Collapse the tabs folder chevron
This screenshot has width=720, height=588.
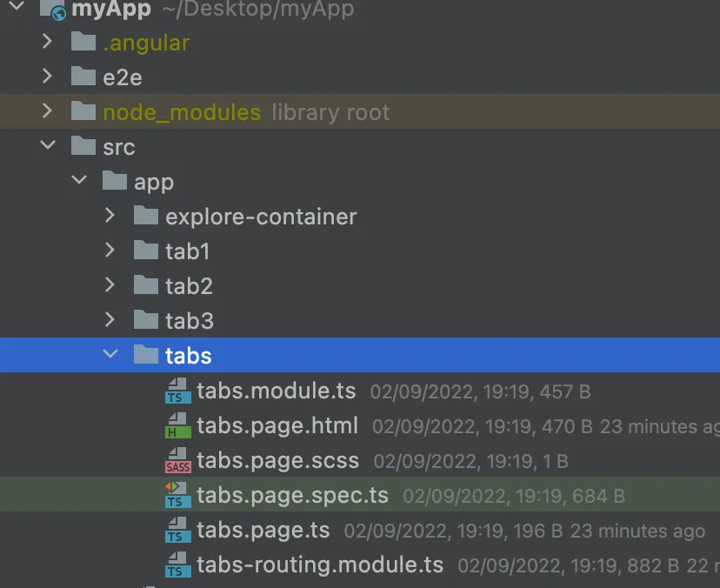(110, 354)
